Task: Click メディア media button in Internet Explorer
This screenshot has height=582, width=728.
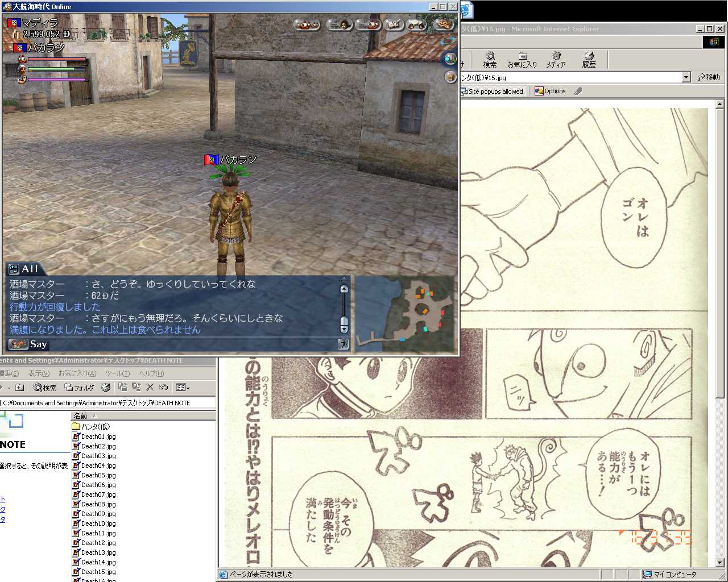Action: [556, 60]
